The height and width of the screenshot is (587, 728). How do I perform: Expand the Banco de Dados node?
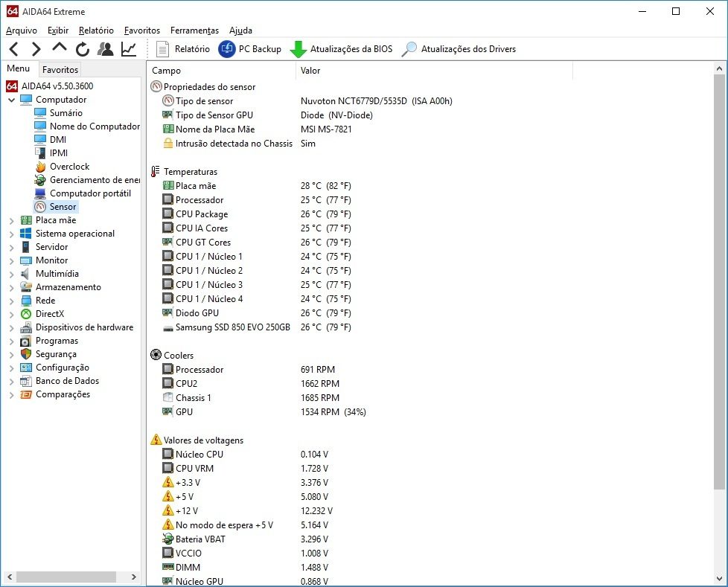tap(12, 382)
